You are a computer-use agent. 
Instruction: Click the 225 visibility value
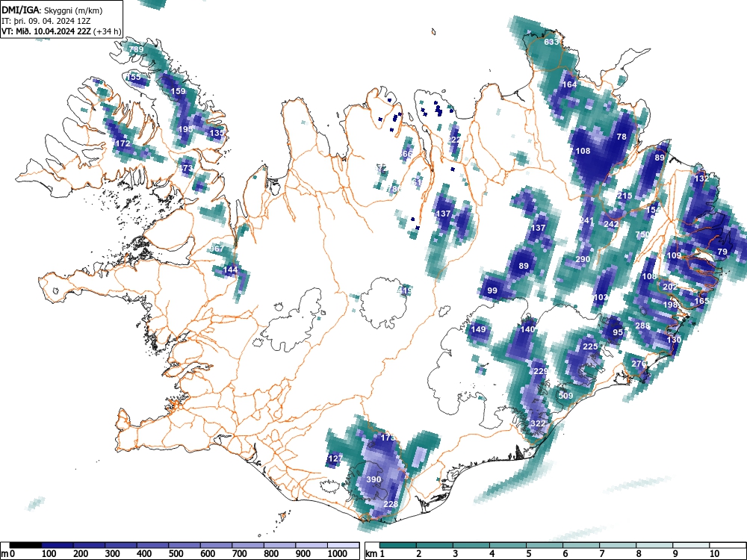[590, 346]
